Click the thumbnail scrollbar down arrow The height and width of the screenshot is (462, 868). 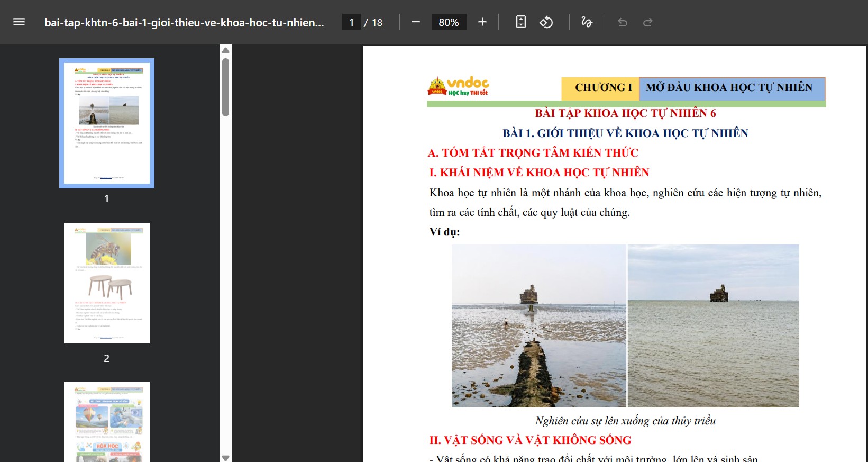[226, 458]
